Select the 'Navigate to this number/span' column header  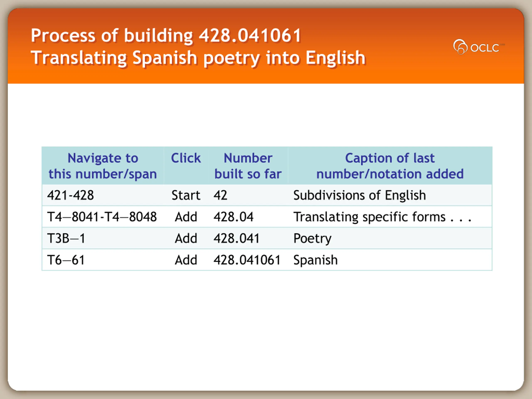click(x=103, y=166)
